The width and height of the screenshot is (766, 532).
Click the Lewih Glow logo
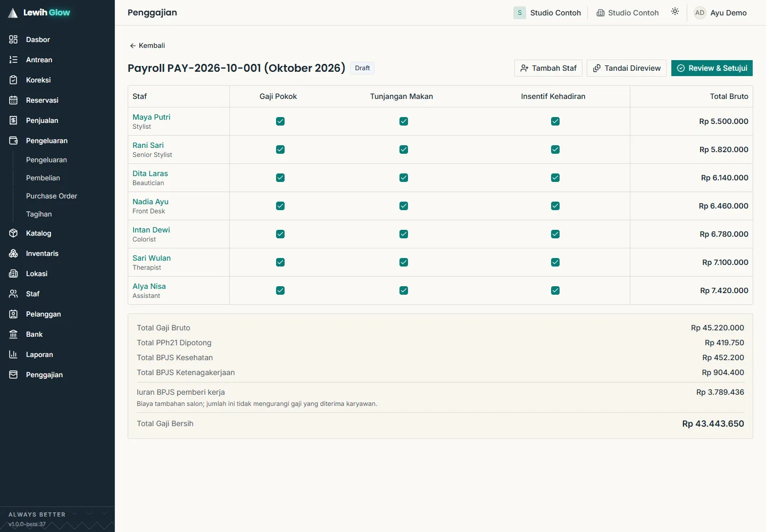coord(39,13)
